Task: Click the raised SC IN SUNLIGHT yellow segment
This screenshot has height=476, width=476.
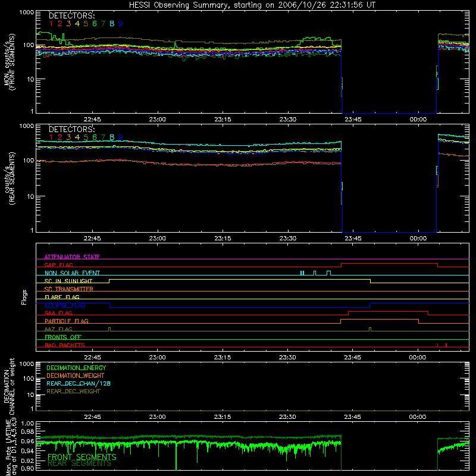Action: coord(240,279)
